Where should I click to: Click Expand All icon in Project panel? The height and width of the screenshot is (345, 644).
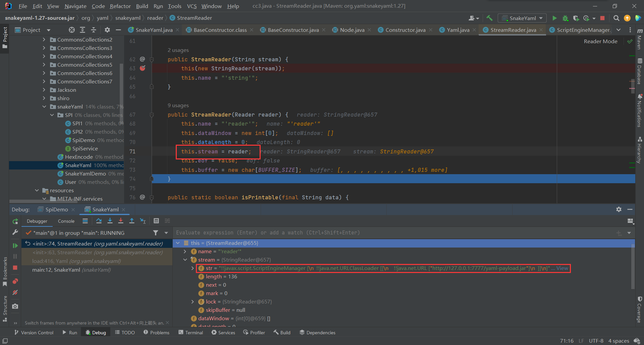[83, 30]
